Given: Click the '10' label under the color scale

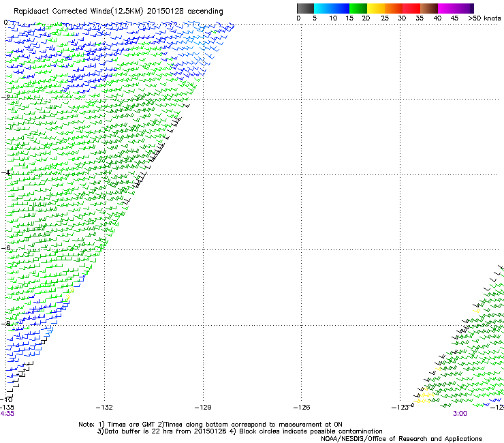Looking at the screenshot, I should (x=333, y=18).
